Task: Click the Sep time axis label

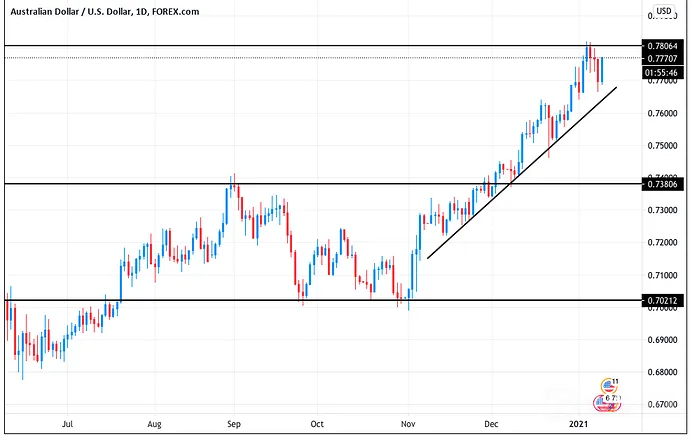Action: (234, 424)
